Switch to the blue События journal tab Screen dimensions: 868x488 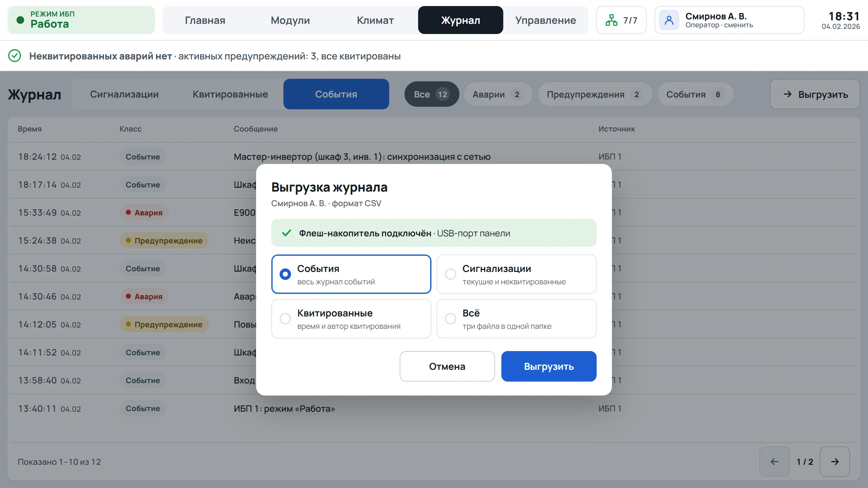click(336, 94)
